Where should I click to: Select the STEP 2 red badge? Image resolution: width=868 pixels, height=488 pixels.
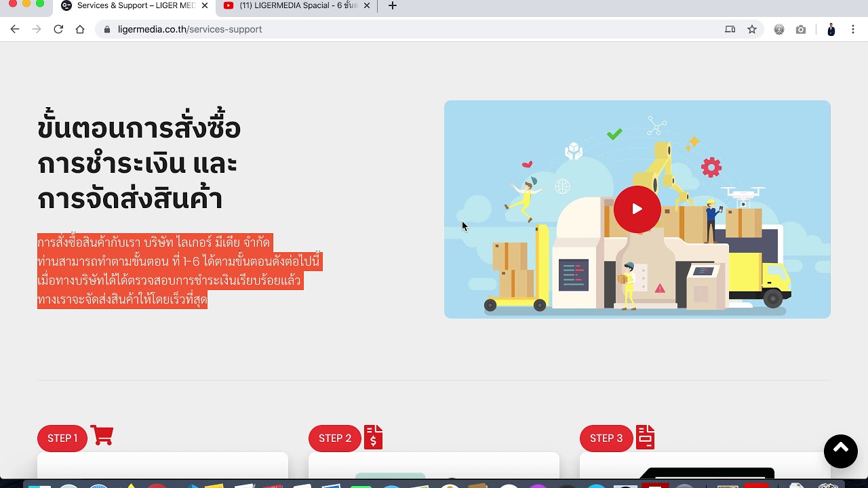coord(335,439)
